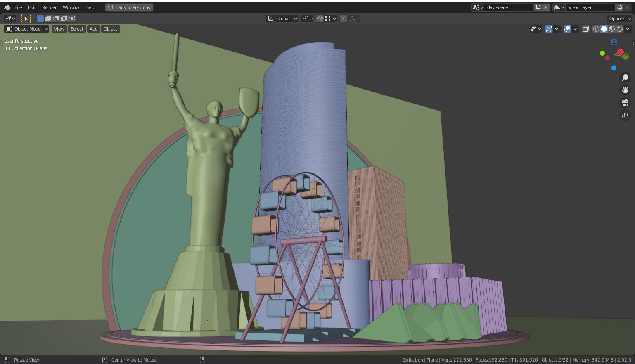Viewport: 635px width, 364px height.
Task: Switch to Material Preview shading
Action: 612,29
